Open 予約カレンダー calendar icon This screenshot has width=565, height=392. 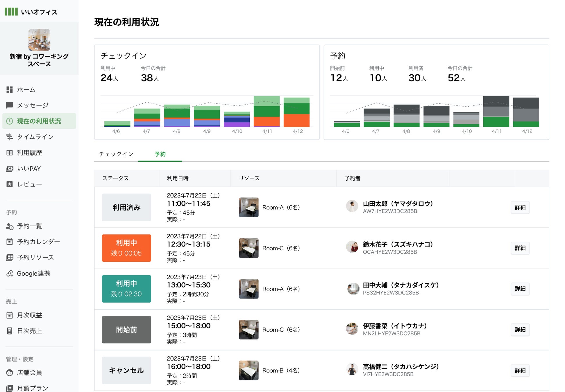click(x=10, y=242)
